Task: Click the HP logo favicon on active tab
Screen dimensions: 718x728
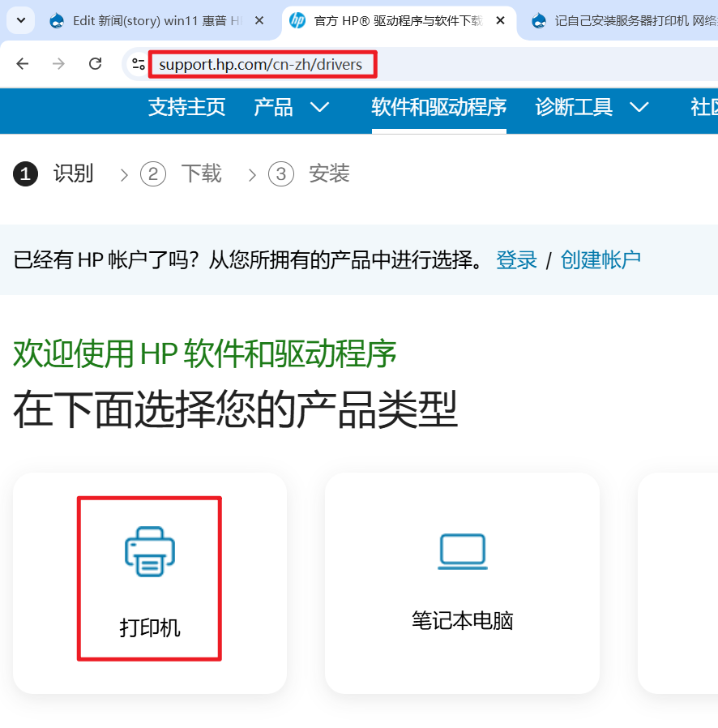Action: click(x=297, y=21)
